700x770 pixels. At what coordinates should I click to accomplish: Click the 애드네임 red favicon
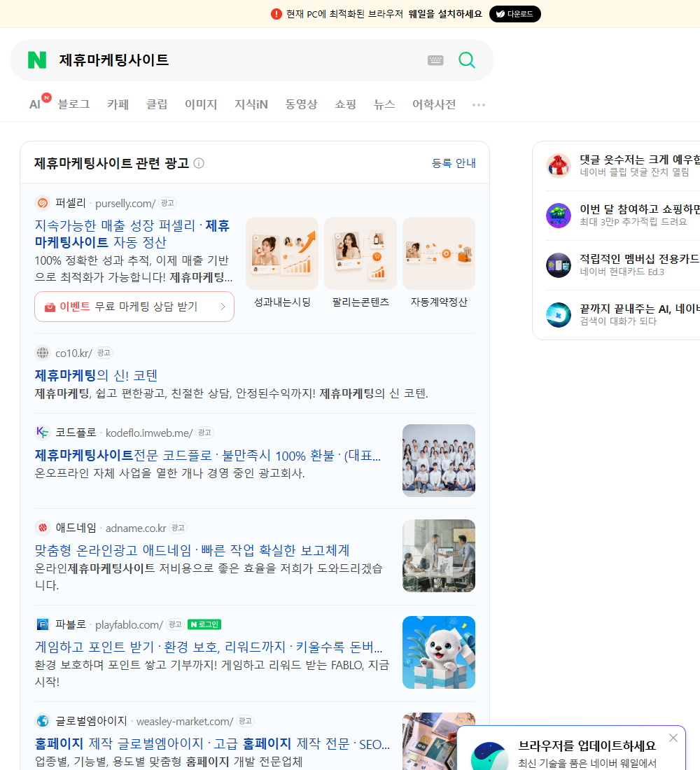(x=43, y=527)
